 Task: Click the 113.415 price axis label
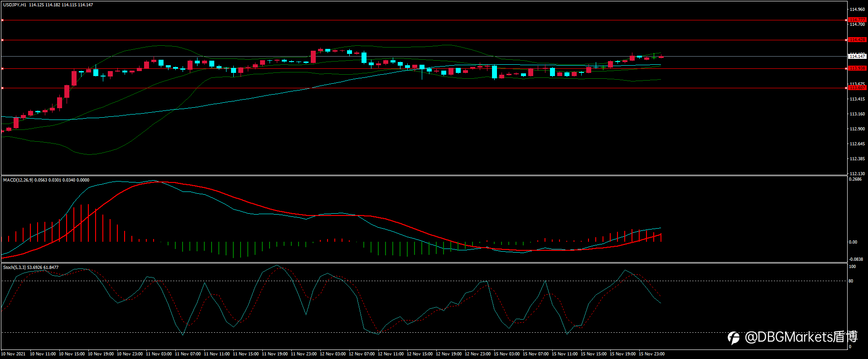[x=857, y=99]
